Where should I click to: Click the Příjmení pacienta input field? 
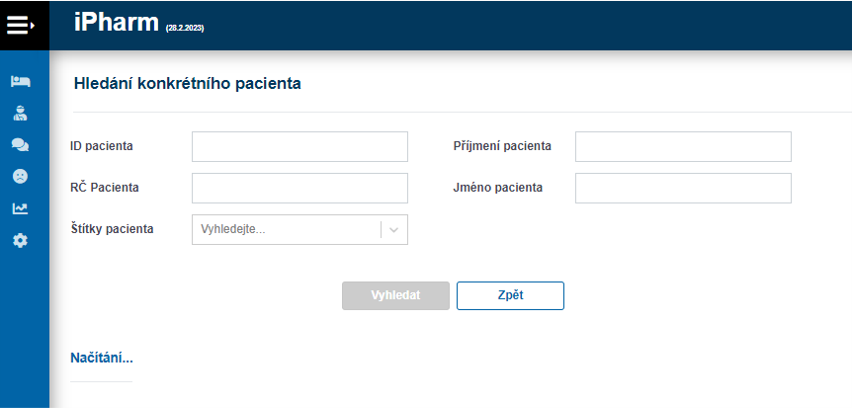[683, 146]
